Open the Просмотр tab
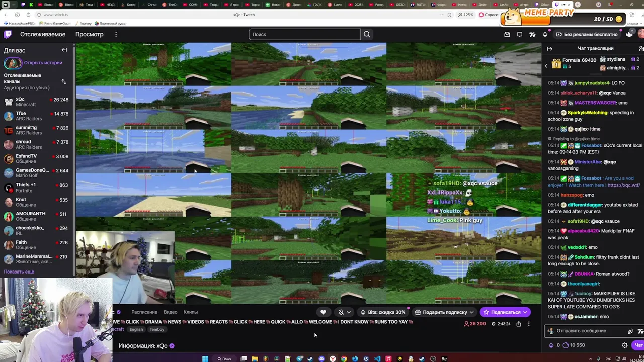644x362 pixels. pos(89,34)
